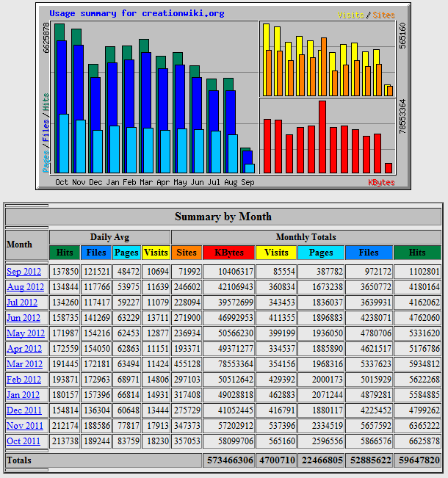
Task: Click the usage summary chart title text
Action: (x=137, y=13)
